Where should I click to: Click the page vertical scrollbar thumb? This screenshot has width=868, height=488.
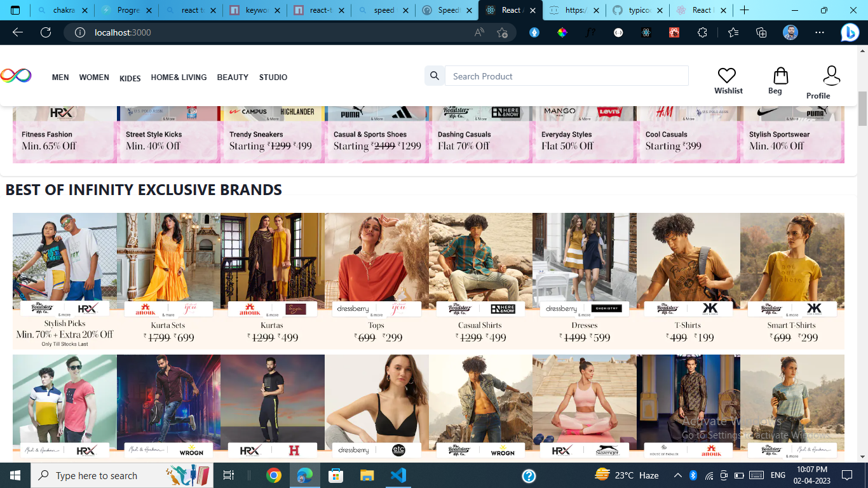pyautogui.click(x=862, y=109)
